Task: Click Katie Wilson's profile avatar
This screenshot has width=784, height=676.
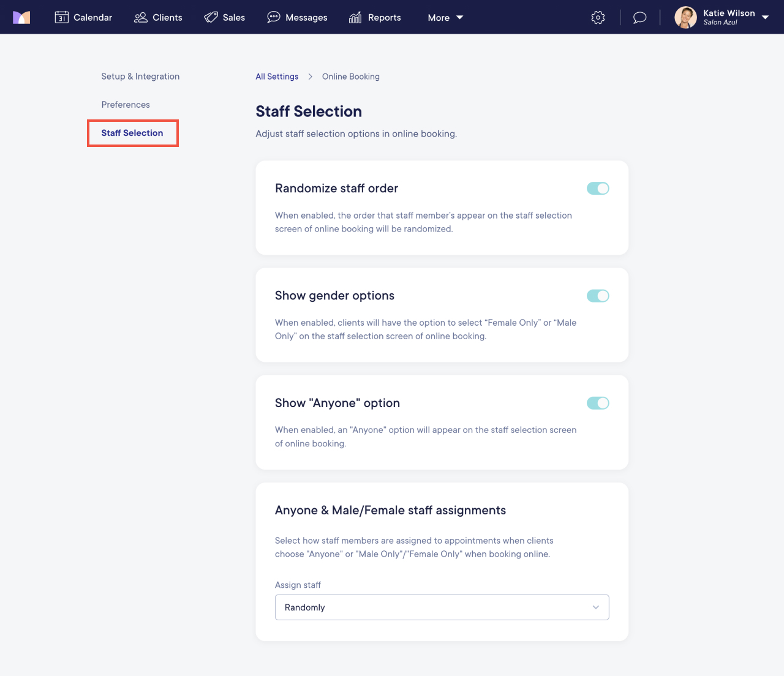Action: point(685,17)
